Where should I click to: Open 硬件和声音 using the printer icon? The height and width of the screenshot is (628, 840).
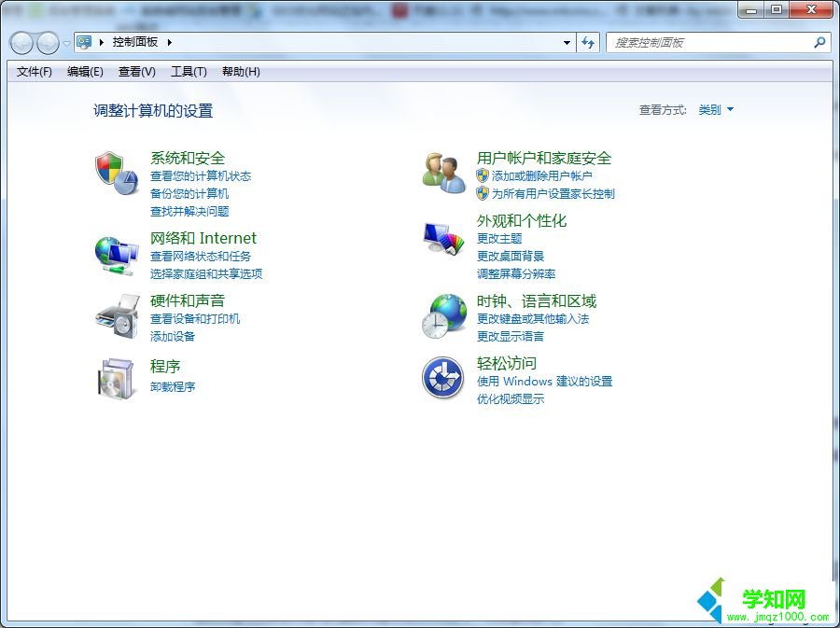pyautogui.click(x=116, y=315)
